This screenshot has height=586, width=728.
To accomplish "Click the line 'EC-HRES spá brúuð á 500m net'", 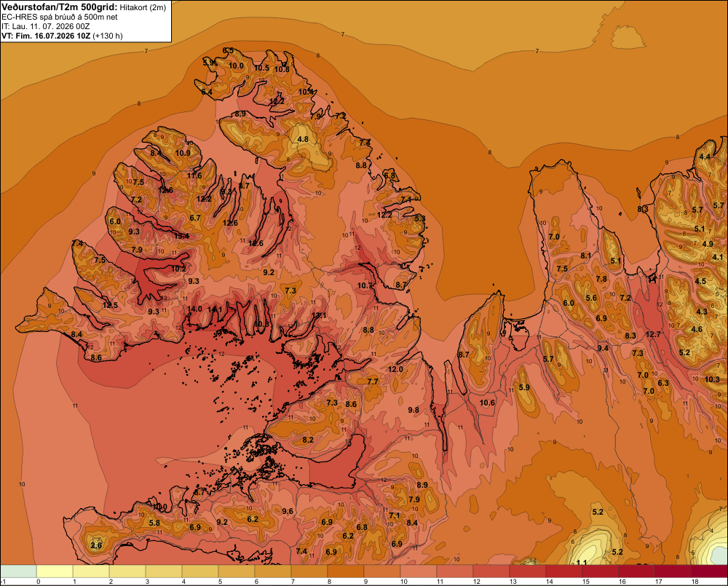I will [60, 17].
